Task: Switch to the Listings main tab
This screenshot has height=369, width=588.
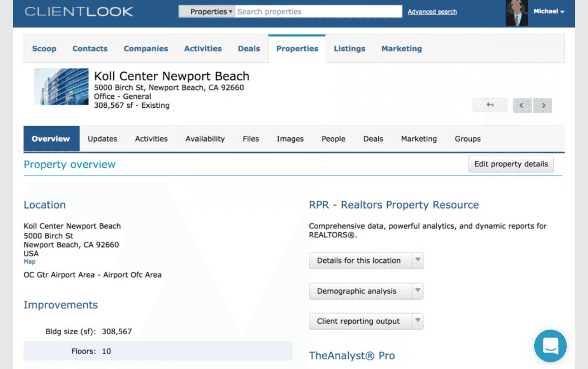Action: (x=349, y=49)
